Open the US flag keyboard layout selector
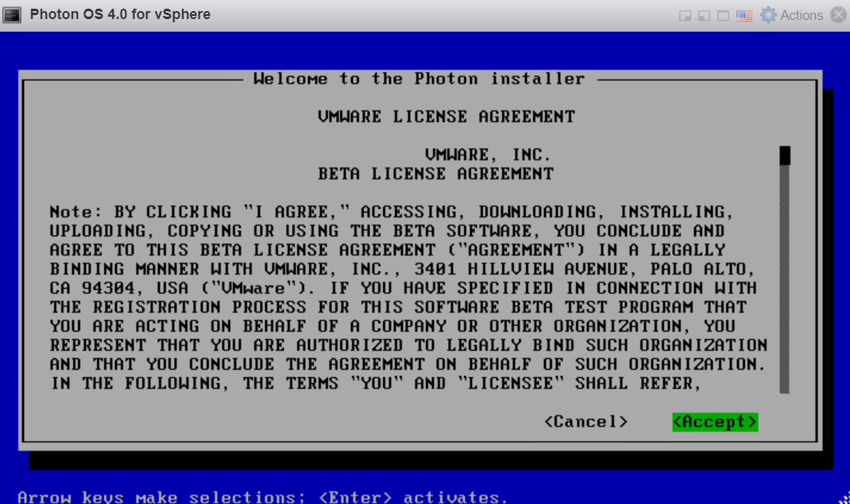The height and width of the screenshot is (504, 850). 744,16
